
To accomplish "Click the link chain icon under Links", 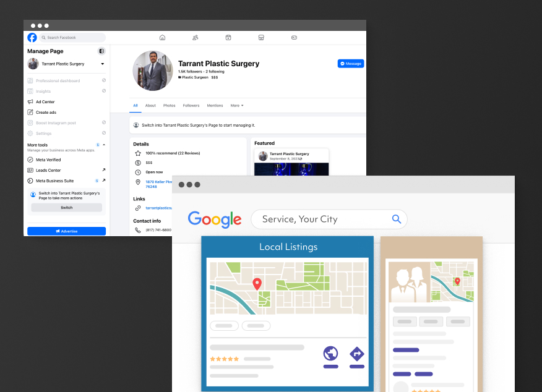I will [x=138, y=208].
